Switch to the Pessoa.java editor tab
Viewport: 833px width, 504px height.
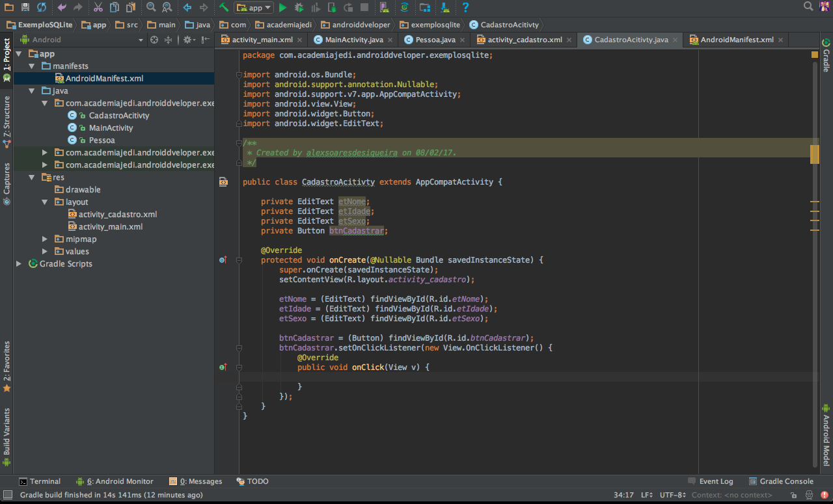coord(436,40)
